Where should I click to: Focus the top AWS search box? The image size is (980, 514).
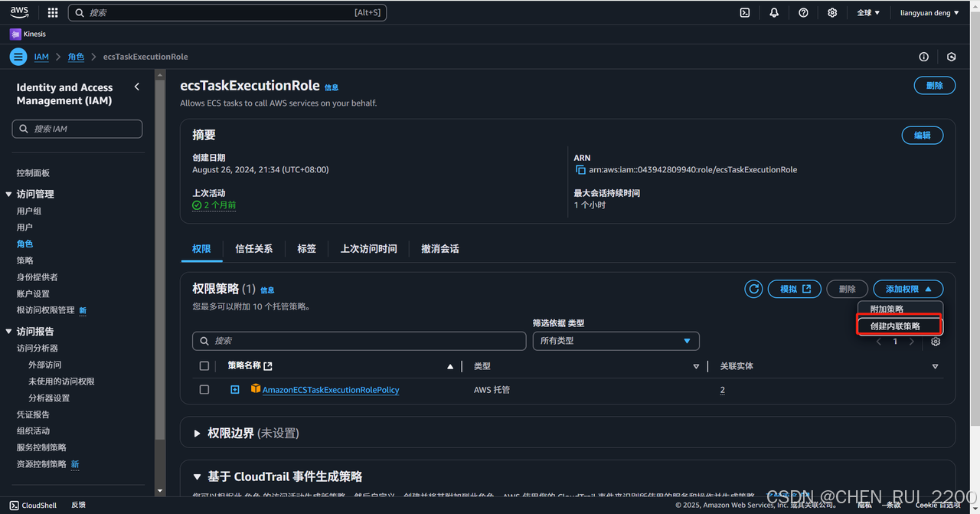(227, 12)
